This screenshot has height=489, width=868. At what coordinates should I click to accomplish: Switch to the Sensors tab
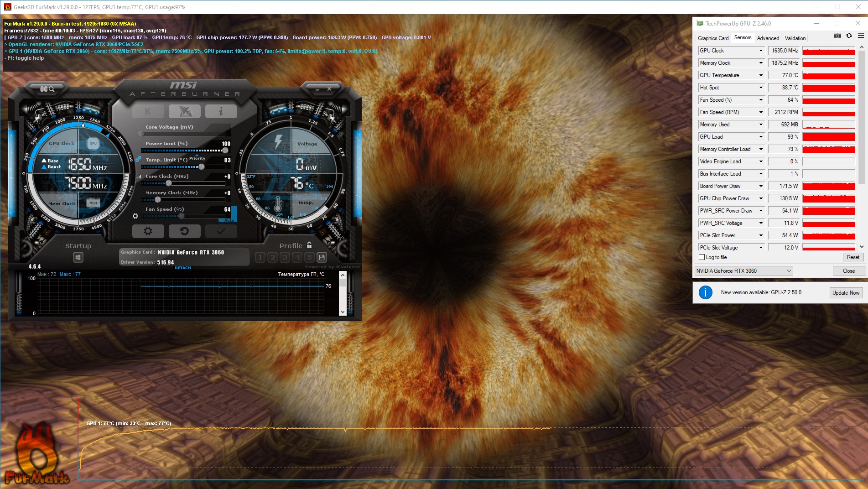pos(743,38)
